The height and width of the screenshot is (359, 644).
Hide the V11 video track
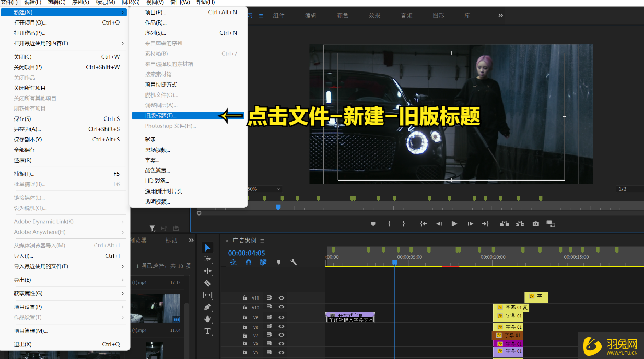282,297
